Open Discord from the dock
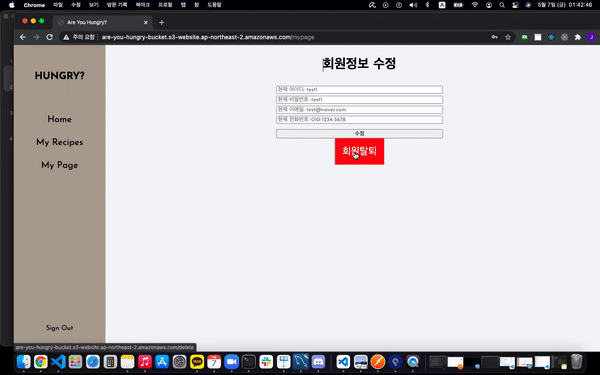Image resolution: width=600 pixels, height=375 pixels. 318,362
